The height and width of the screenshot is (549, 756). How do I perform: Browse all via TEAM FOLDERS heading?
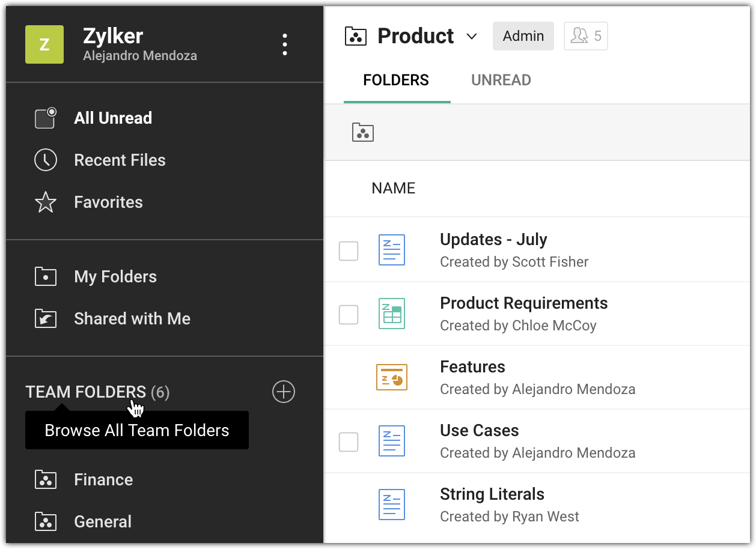(x=85, y=392)
